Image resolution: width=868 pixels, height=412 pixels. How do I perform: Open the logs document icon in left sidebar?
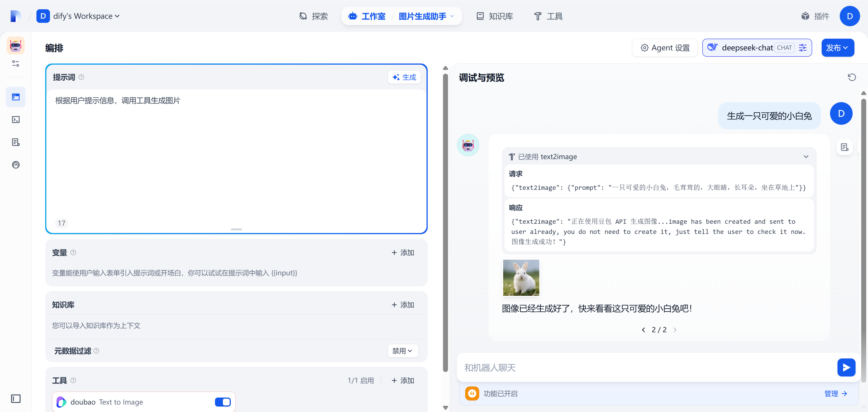tap(16, 142)
